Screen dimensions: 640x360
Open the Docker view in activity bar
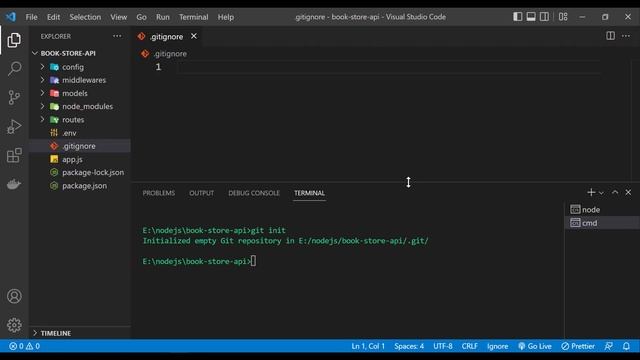(14, 184)
